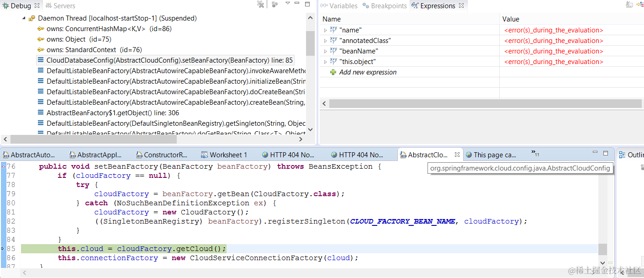Viewport: 644px width, 278px height.
Task: Click the Expressions glasses icon
Action: [415, 6]
